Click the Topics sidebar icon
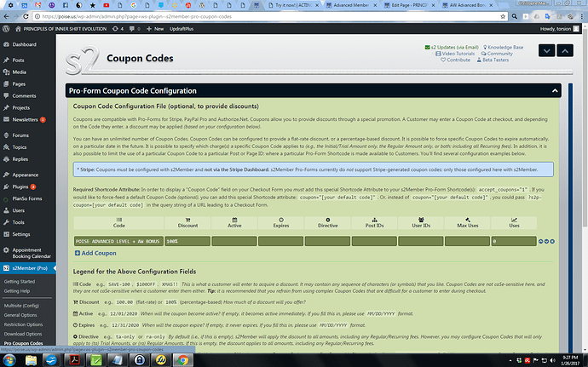The height and width of the screenshot is (367, 588). 6,147
